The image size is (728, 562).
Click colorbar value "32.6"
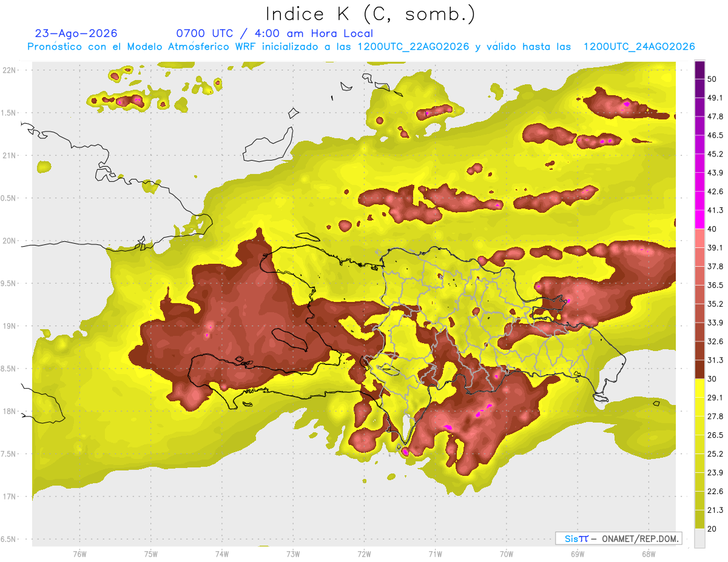[715, 341]
